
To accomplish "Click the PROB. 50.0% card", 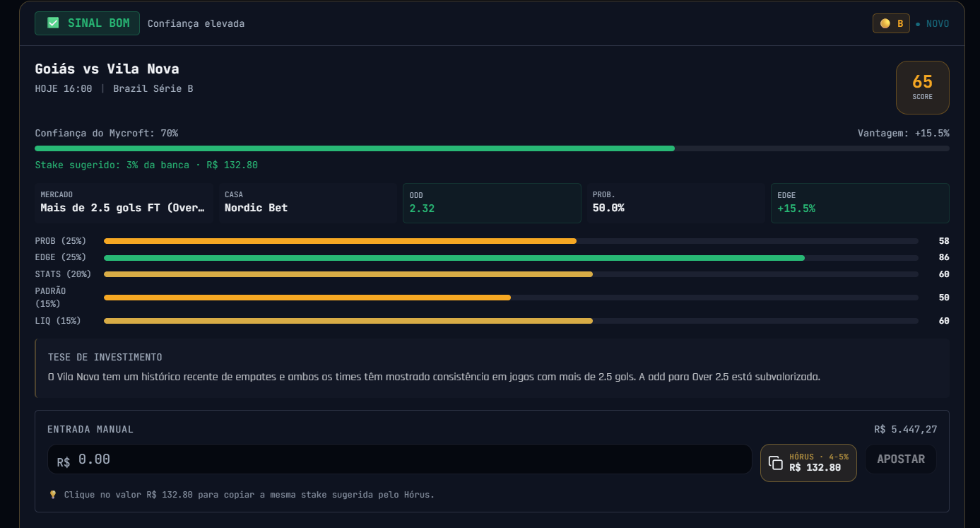I will click(675, 203).
